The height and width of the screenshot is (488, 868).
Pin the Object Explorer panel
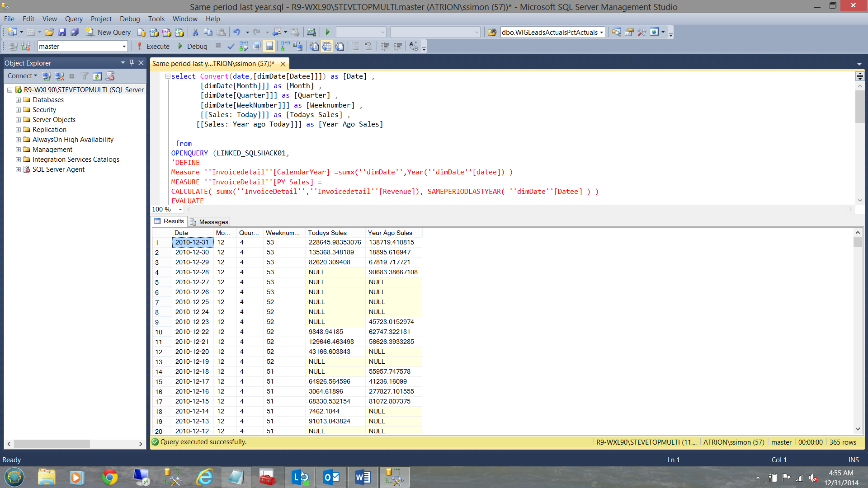tap(132, 63)
